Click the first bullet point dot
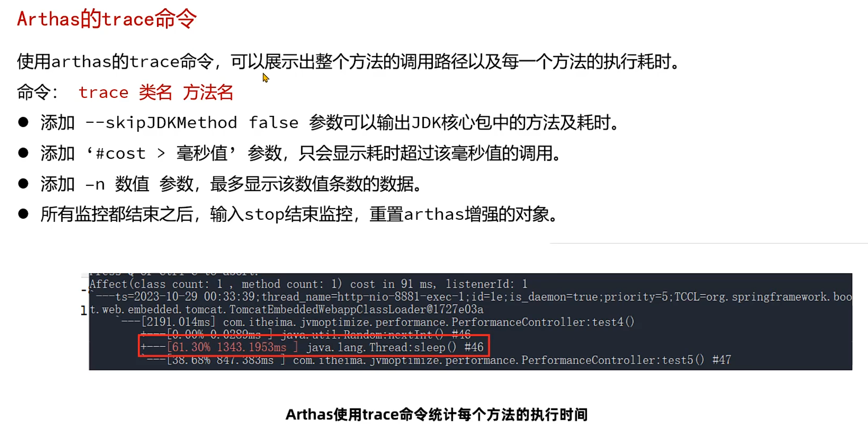 (x=23, y=122)
